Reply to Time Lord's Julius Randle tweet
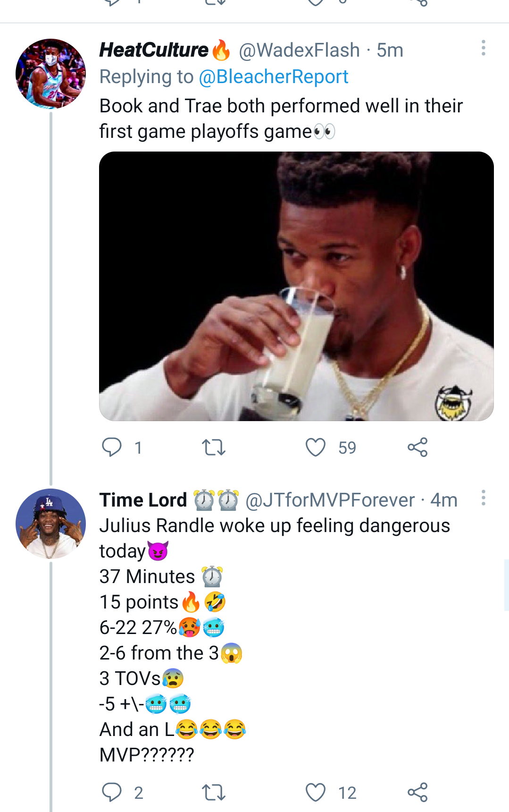This screenshot has height=812, width=509. [112, 792]
